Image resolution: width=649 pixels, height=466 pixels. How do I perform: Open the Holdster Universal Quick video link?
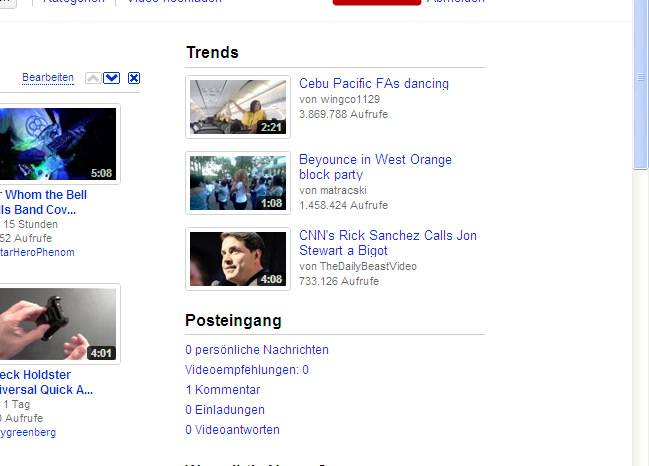pyautogui.click(x=46, y=382)
